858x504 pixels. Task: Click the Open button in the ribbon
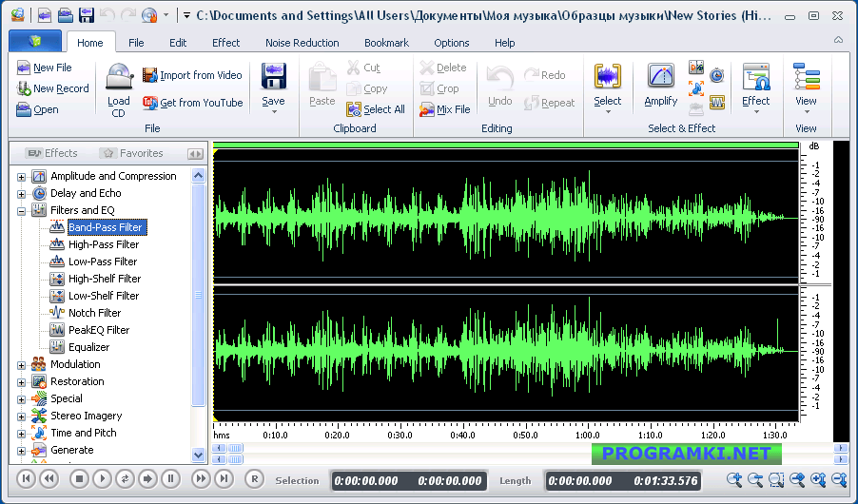tap(37, 109)
